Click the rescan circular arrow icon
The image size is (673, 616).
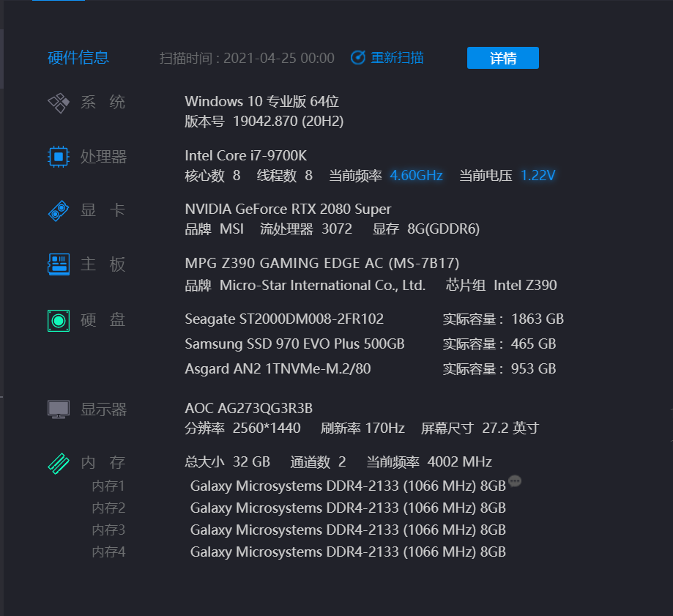pos(357,58)
